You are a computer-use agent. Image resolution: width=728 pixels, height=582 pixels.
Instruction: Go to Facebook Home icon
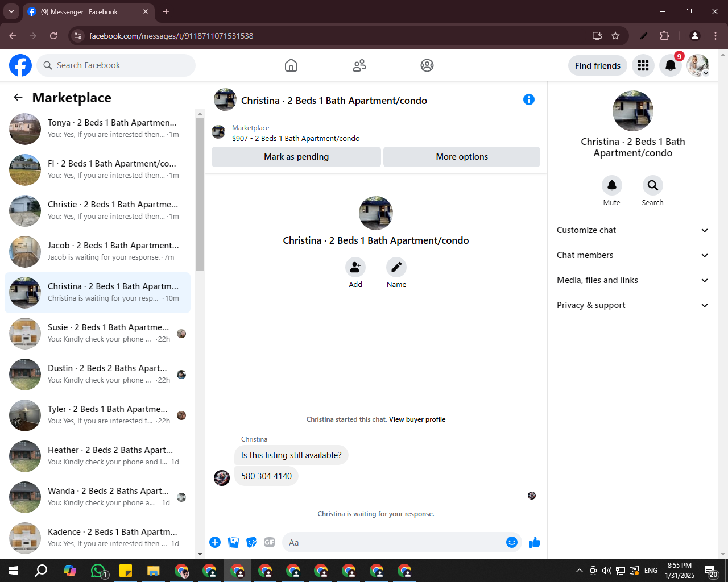(291, 65)
